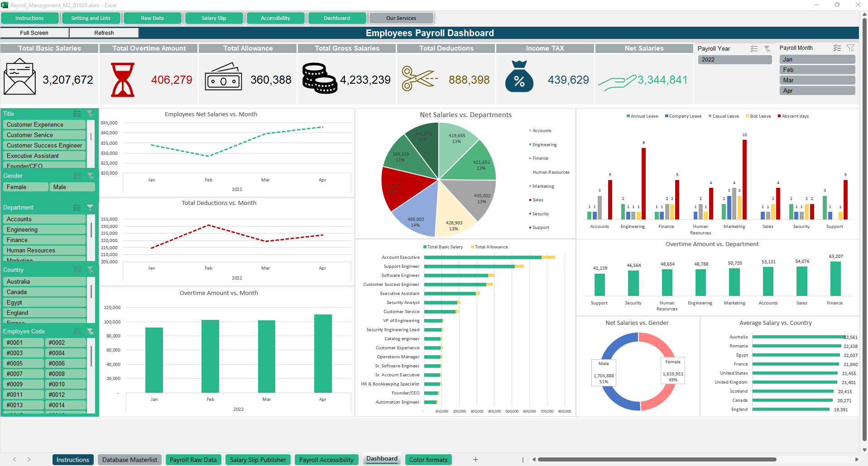Add a new sheet with plus button
The height and width of the screenshot is (466, 868).
[475, 460]
